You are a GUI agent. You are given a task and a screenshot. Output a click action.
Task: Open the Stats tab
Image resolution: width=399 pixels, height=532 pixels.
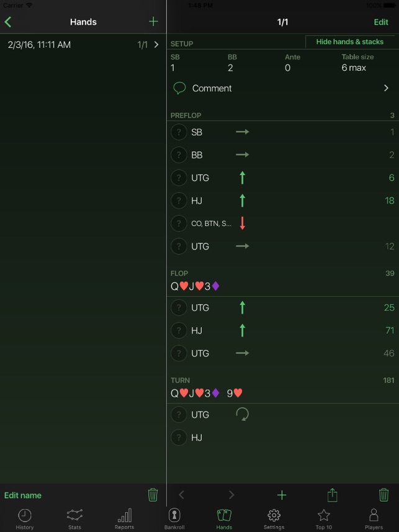point(74,518)
